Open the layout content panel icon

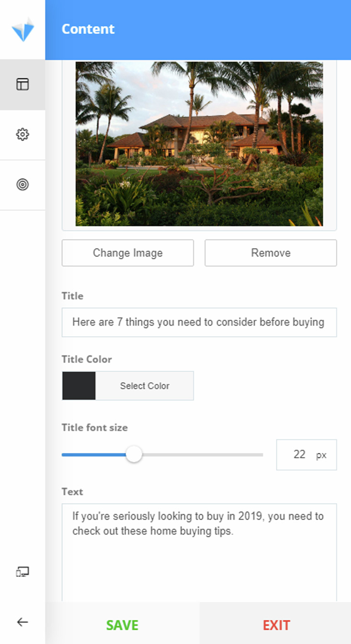point(23,84)
